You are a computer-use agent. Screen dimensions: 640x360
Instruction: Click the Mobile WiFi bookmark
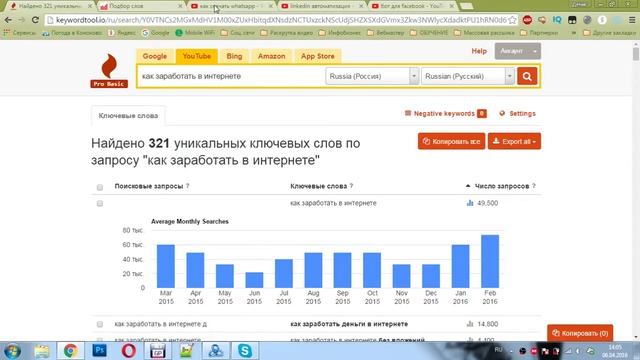195,33
